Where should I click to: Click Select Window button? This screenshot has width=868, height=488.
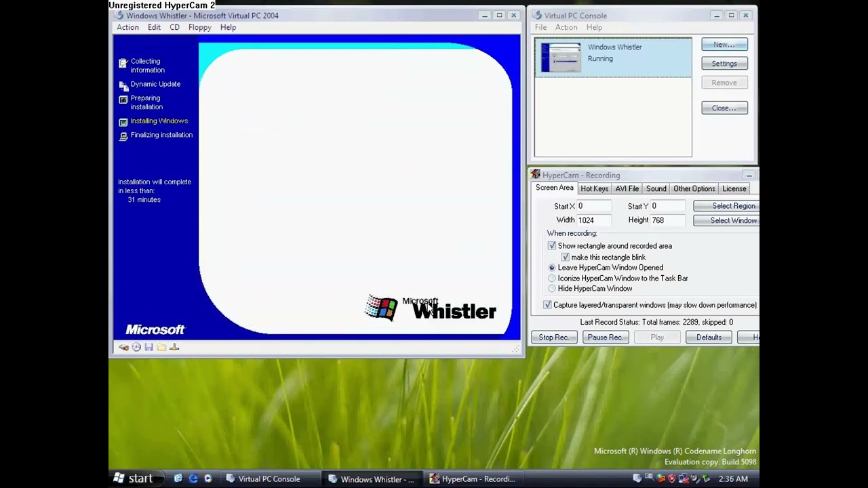point(726,220)
